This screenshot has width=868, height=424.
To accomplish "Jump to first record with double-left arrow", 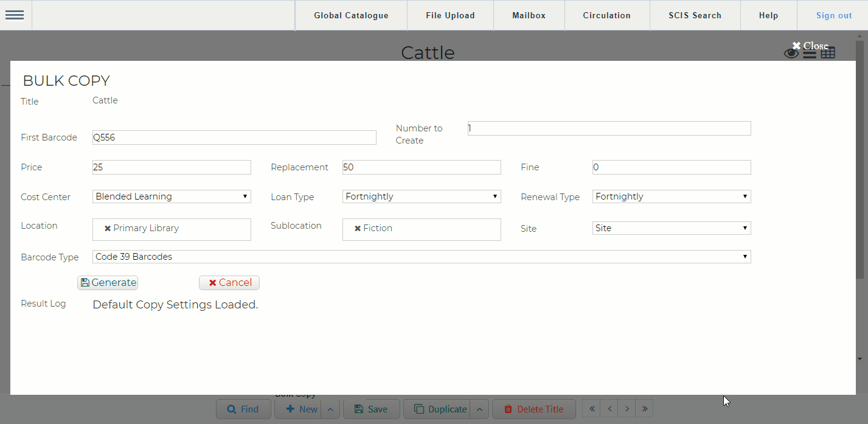I will coord(592,409).
